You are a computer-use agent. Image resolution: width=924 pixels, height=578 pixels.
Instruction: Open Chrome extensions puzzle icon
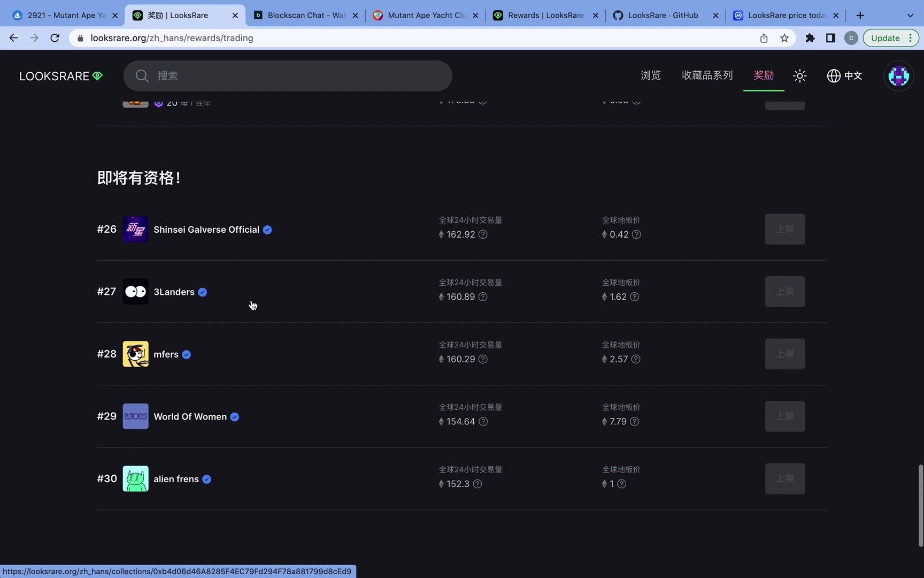[810, 38]
